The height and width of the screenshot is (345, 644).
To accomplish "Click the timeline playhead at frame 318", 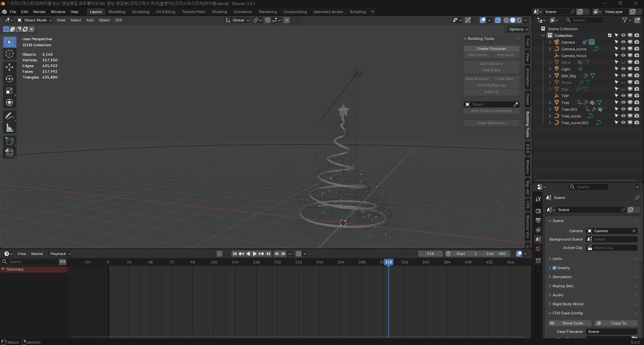I will click(x=388, y=262).
